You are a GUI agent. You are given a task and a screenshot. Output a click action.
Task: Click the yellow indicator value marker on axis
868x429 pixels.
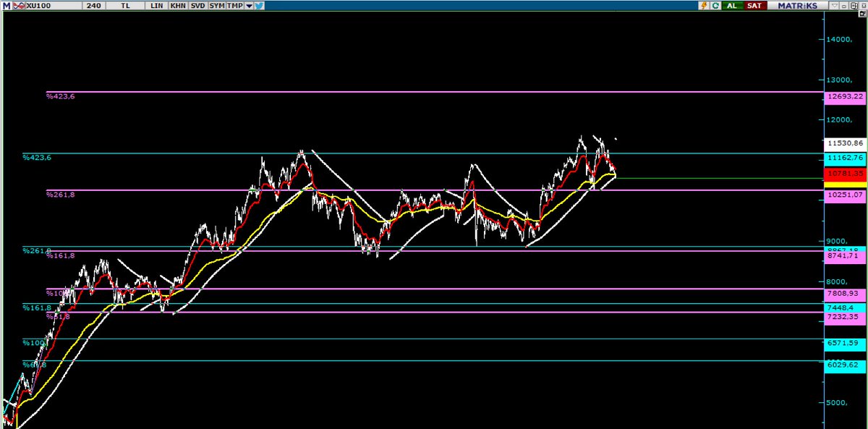pyautogui.click(x=845, y=184)
